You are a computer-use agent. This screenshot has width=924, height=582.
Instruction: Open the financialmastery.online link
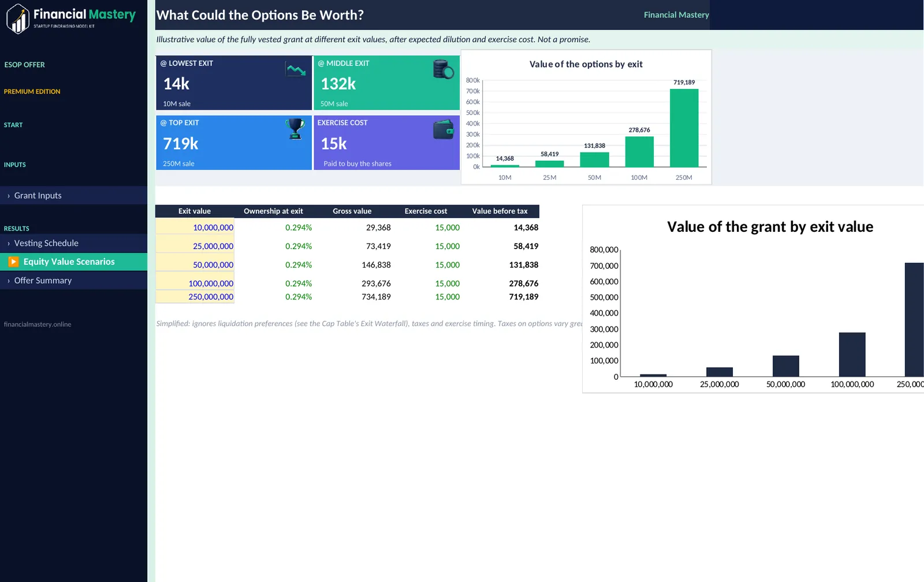tap(38, 324)
